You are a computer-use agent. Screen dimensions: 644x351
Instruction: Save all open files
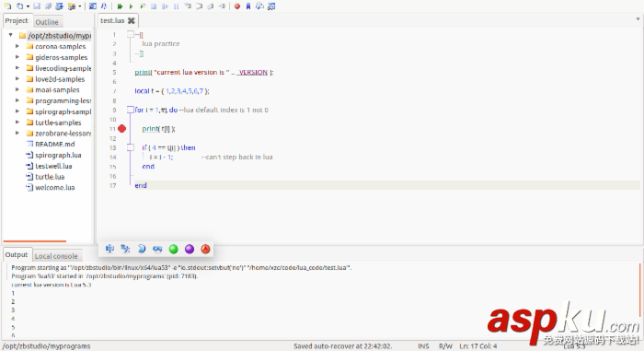[48, 6]
